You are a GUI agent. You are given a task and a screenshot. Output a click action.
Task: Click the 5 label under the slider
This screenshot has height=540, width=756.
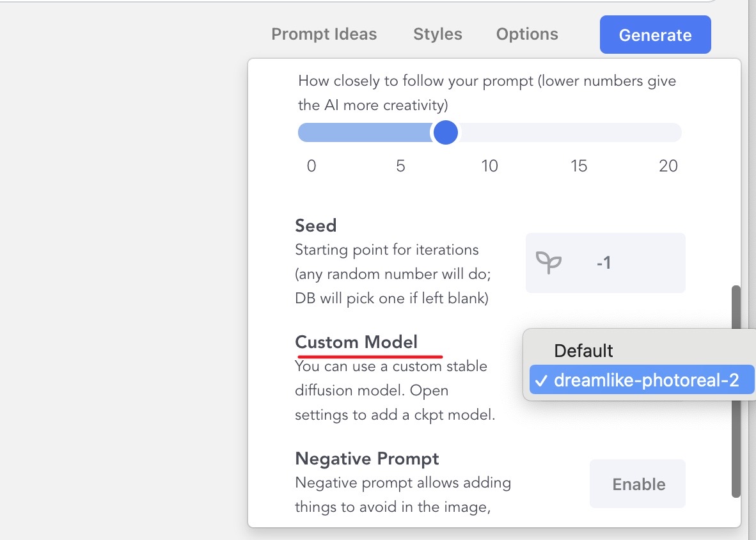tap(400, 166)
